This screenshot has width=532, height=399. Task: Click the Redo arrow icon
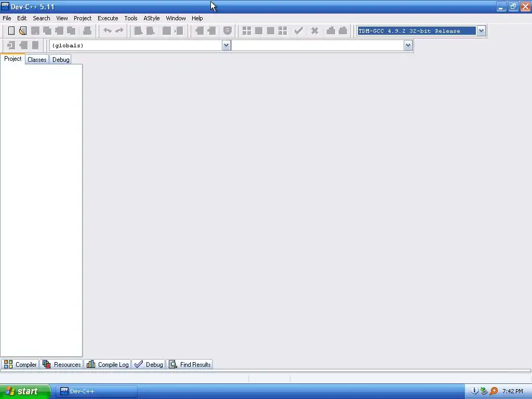tap(119, 31)
